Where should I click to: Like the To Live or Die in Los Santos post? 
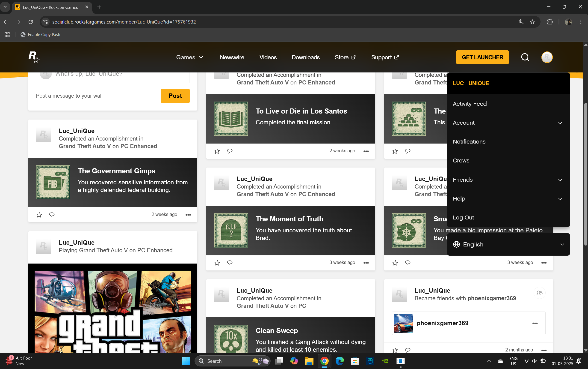217,151
